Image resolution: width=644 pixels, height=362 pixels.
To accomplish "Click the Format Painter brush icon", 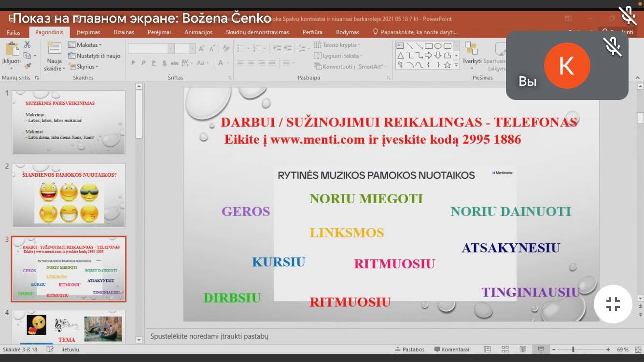I will click(27, 66).
